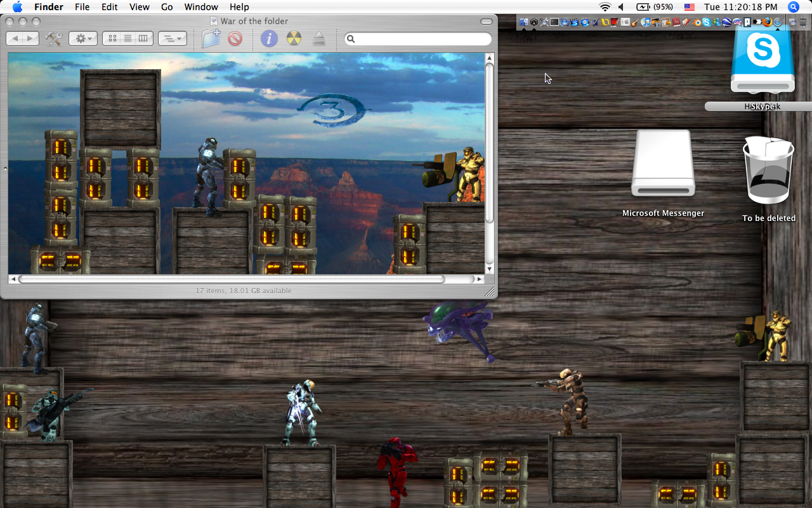Click the iTunes icon in the dock

[x=646, y=22]
